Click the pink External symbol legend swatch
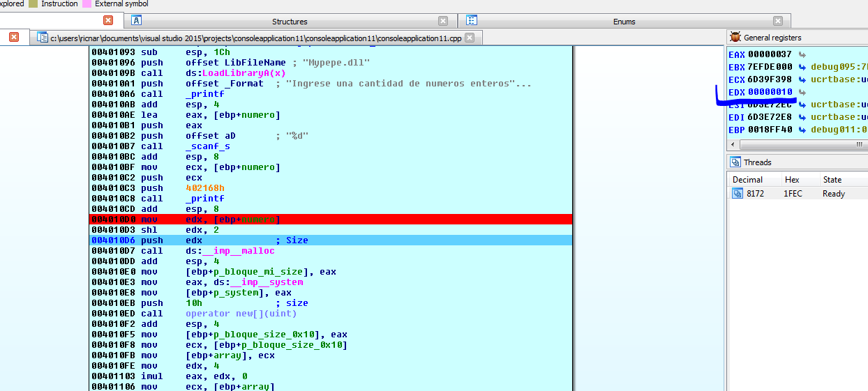Viewport: 868px width, 391px height. [87, 3]
